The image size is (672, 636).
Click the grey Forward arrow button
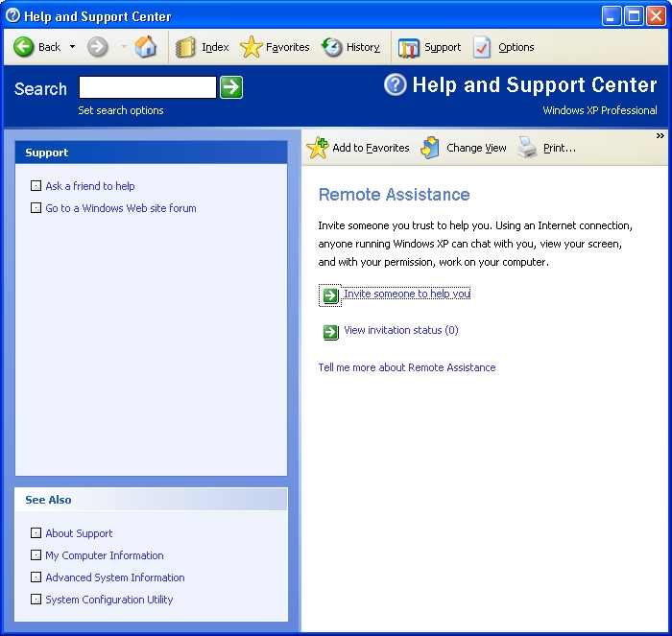pyautogui.click(x=97, y=47)
